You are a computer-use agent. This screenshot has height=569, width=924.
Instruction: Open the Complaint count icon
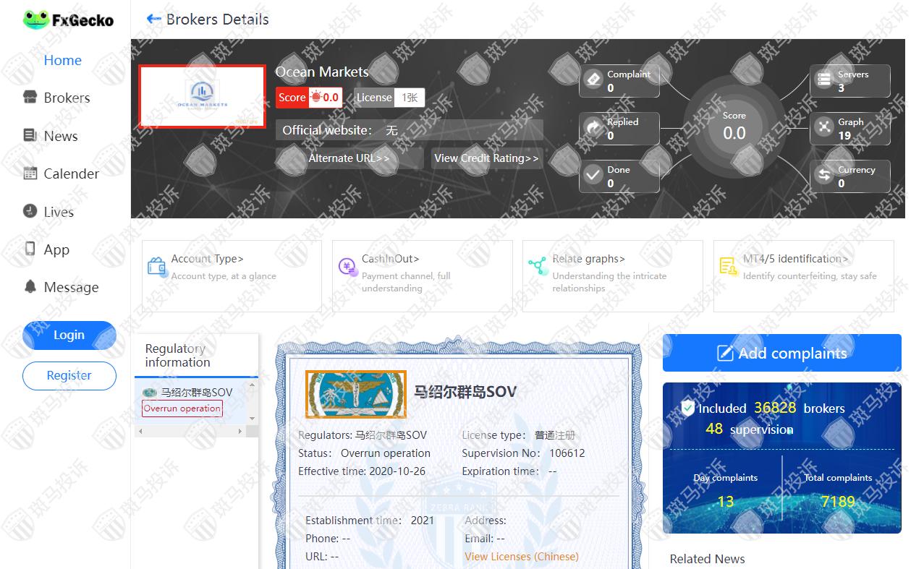[x=594, y=80]
